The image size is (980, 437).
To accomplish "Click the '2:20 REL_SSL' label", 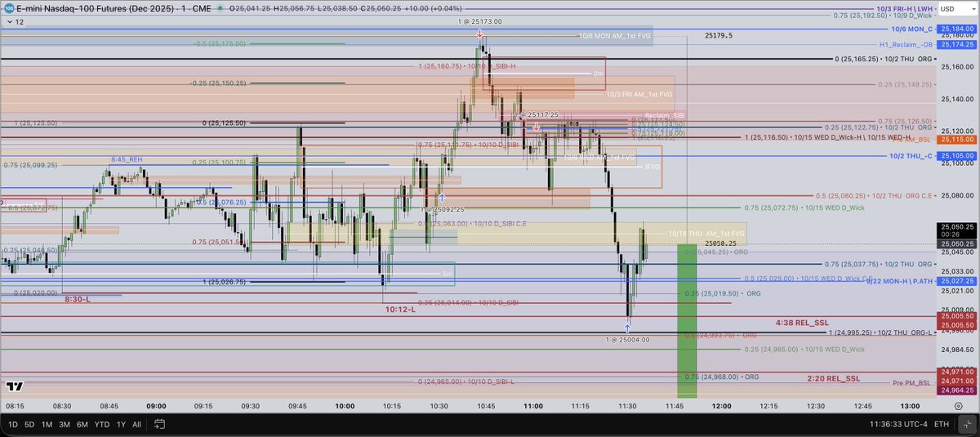I will pos(833,378).
